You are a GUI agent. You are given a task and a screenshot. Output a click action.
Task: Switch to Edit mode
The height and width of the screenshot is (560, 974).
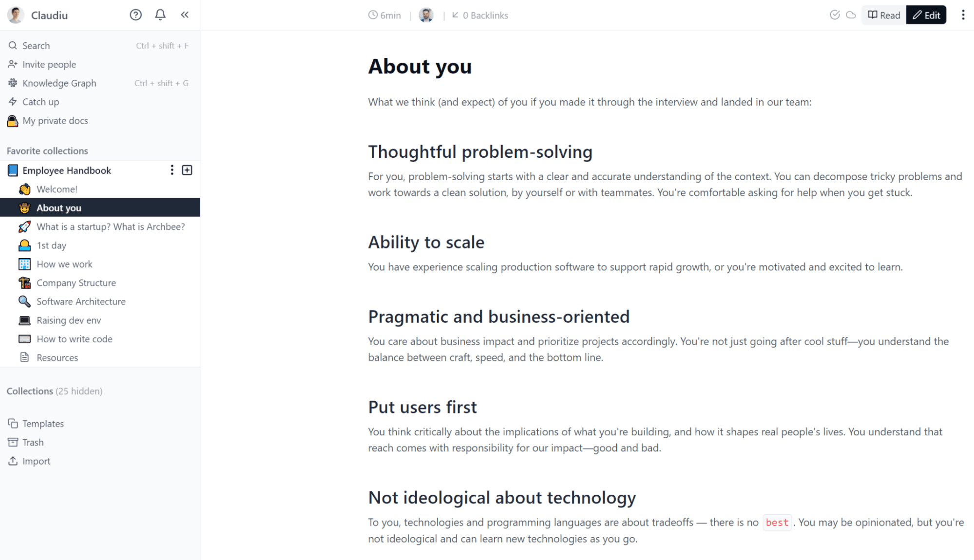(926, 15)
